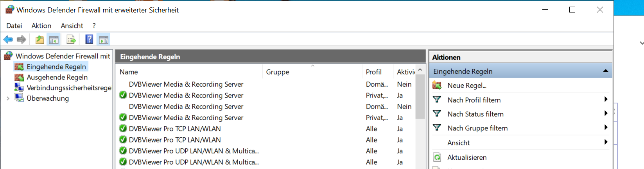Open Nach Profil filtern submenu arrow
This screenshot has height=169, width=644.
(606, 100)
